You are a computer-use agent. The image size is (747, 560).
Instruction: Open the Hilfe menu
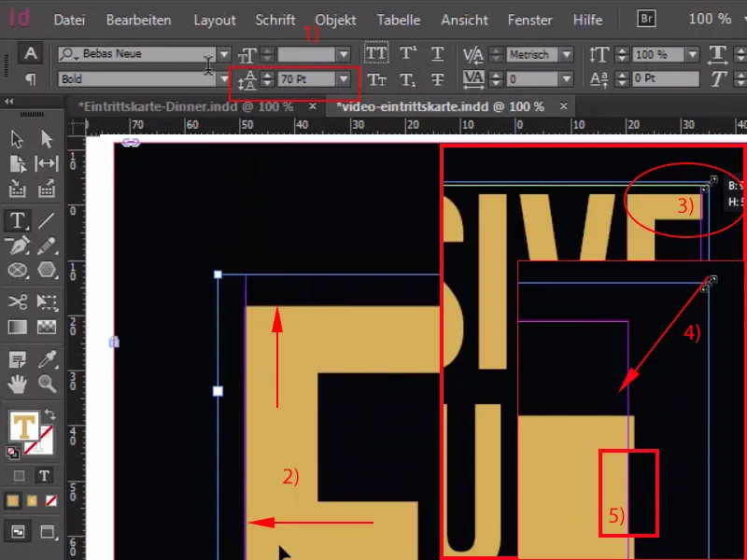(x=588, y=20)
